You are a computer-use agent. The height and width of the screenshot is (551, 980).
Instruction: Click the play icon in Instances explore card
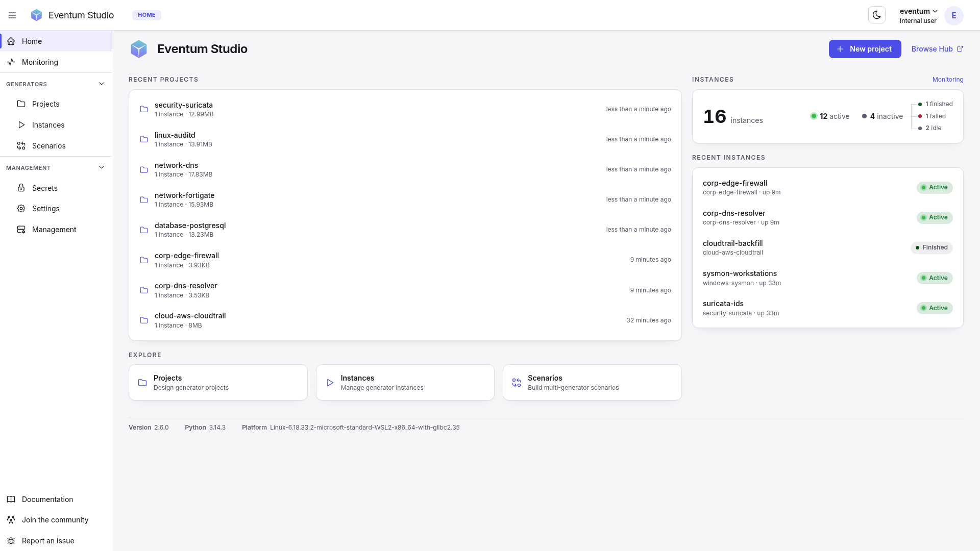(x=330, y=383)
